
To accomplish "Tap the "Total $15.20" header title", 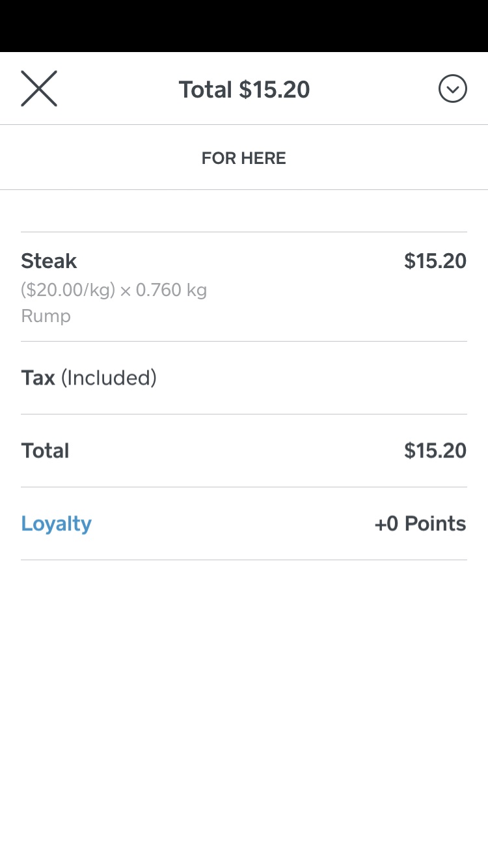I will point(244,90).
